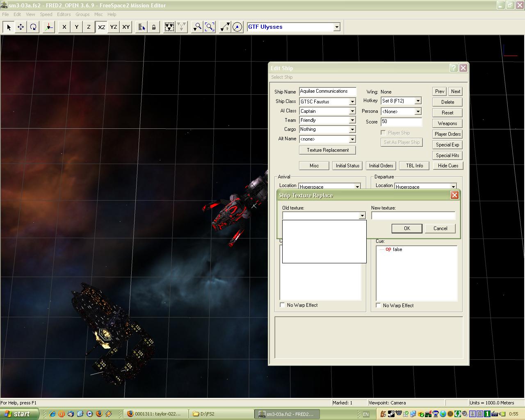Open the Edit menu

17,14
